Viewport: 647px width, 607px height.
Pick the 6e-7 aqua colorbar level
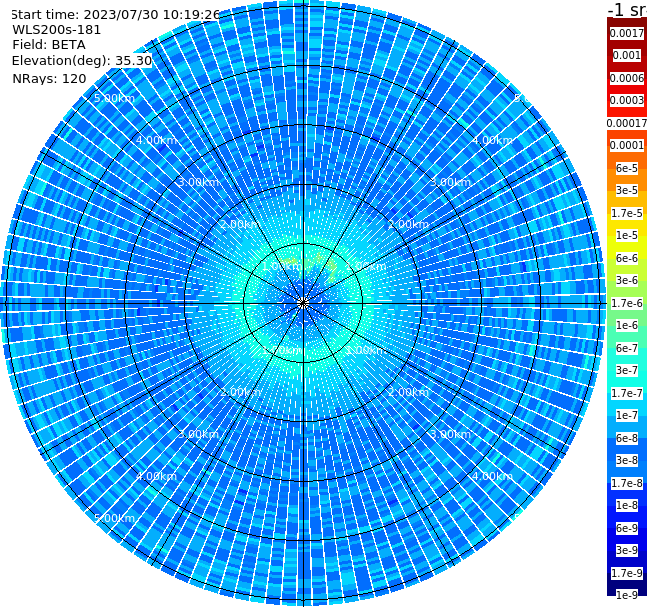pyautogui.click(x=627, y=348)
